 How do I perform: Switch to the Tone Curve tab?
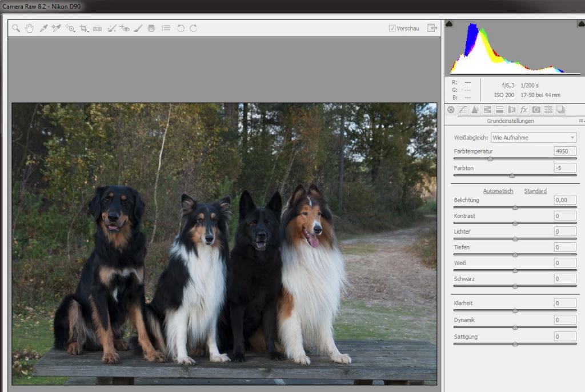(463, 110)
